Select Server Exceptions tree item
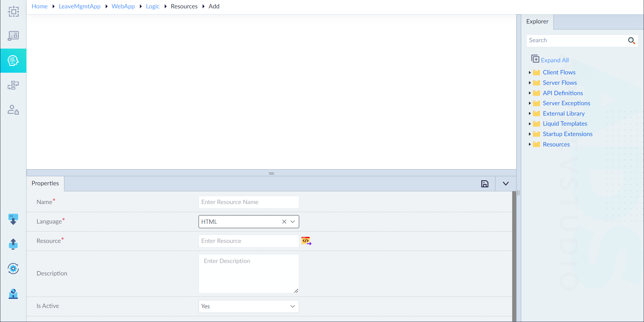The height and width of the screenshot is (322, 644). [x=566, y=103]
